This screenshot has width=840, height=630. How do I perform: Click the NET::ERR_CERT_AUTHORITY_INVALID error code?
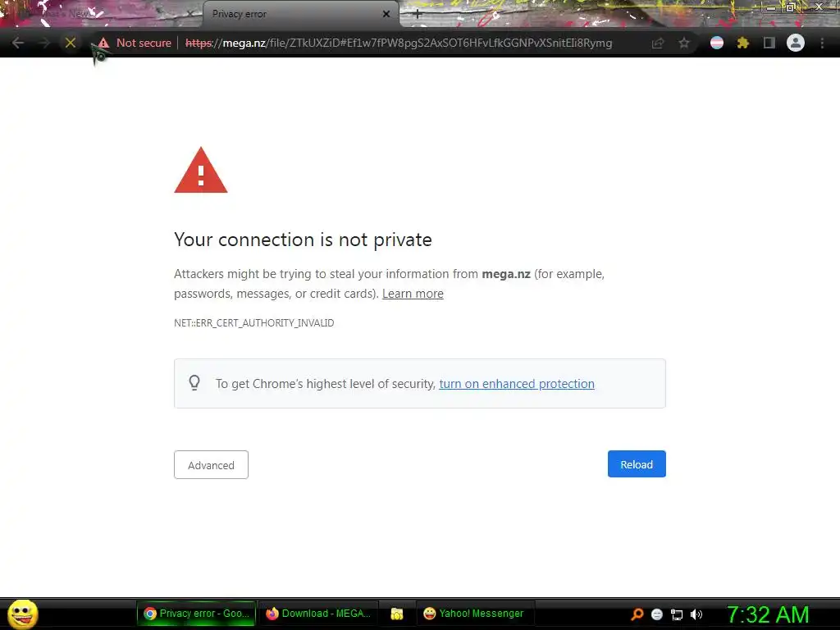(x=254, y=323)
